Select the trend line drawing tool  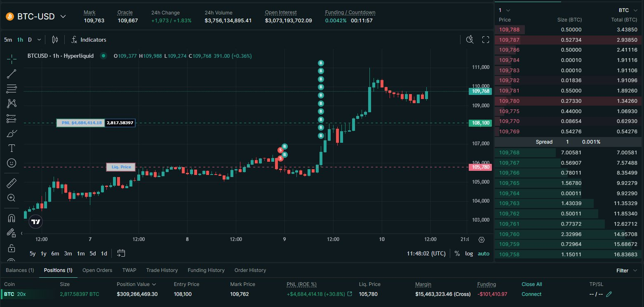click(11, 74)
